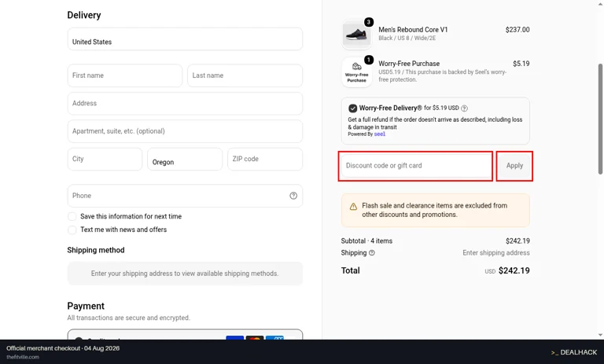Viewport: 604px width, 364px height.
Task: Click the ZIP code field
Action: tap(265, 159)
